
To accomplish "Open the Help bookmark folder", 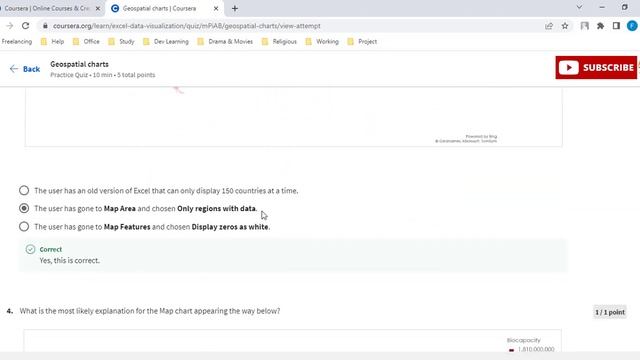I will pyautogui.click(x=52, y=42).
